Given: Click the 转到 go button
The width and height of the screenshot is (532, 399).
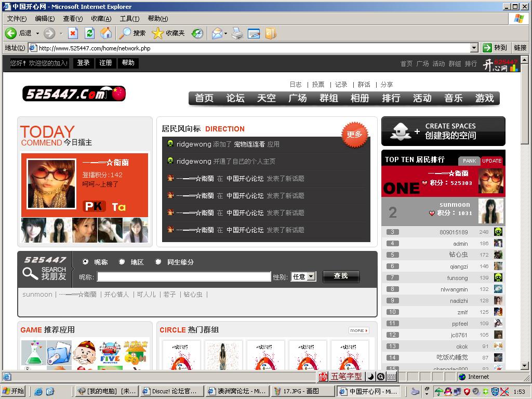Looking at the screenshot, I should coord(495,48).
